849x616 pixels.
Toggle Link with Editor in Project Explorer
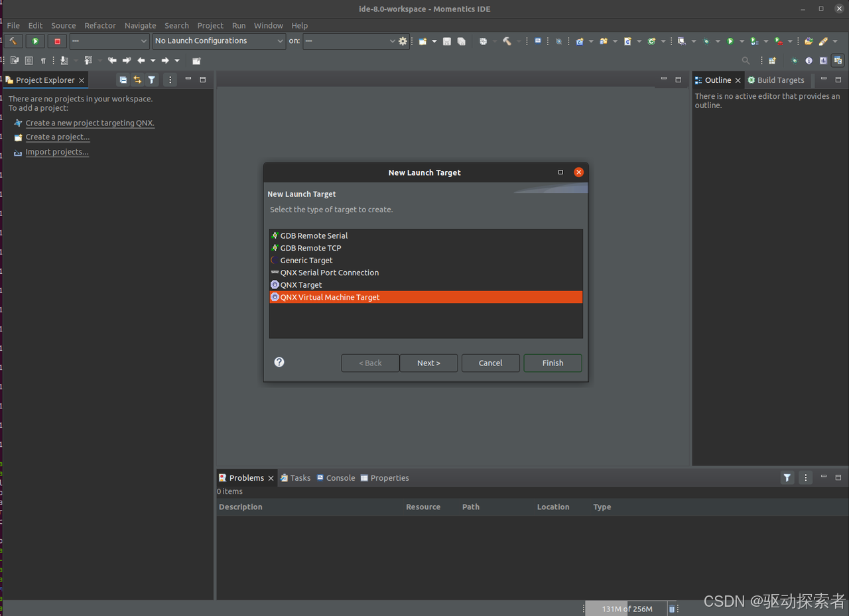(x=137, y=80)
